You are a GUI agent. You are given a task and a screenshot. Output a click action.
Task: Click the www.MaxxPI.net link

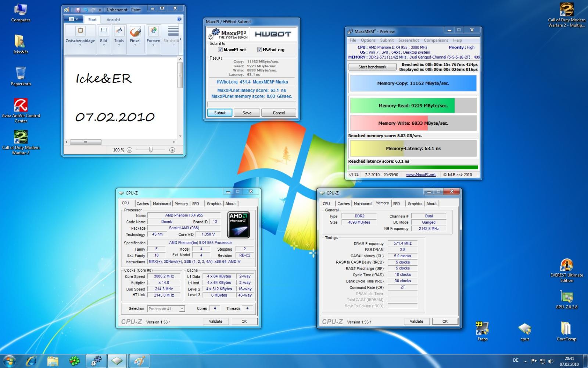[x=421, y=174]
